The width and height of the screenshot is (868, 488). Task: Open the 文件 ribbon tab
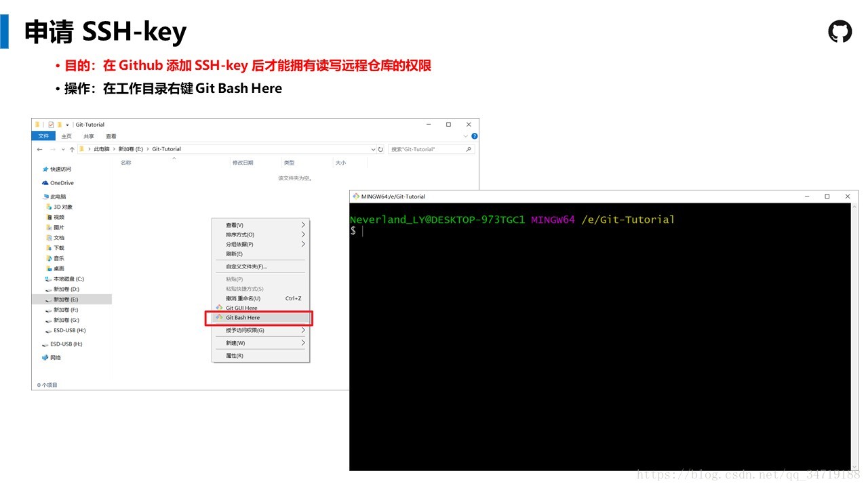[x=43, y=136]
